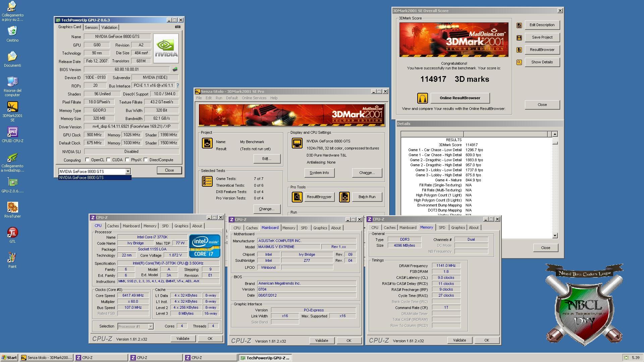The height and width of the screenshot is (362, 644).
Task: Click Online ResultBrowser yellow icon
Action: tap(422, 98)
